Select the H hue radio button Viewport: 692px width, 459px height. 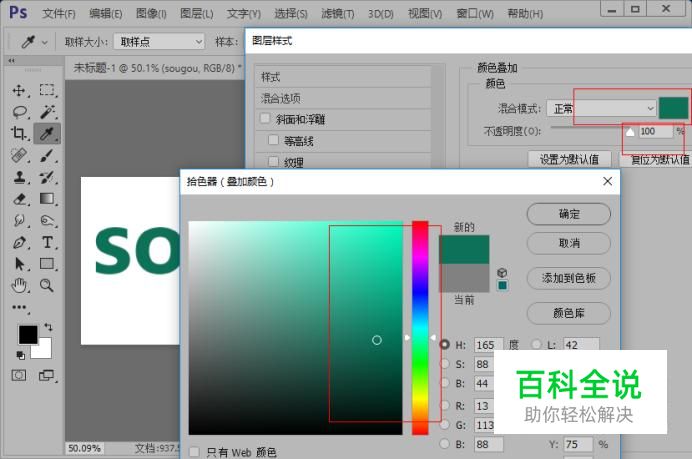(445, 344)
